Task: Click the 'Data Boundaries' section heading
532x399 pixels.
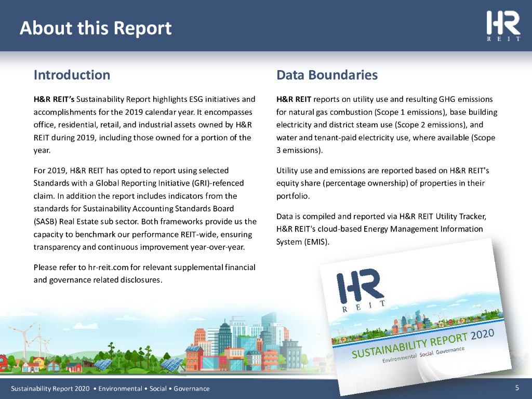Action: tap(327, 75)
